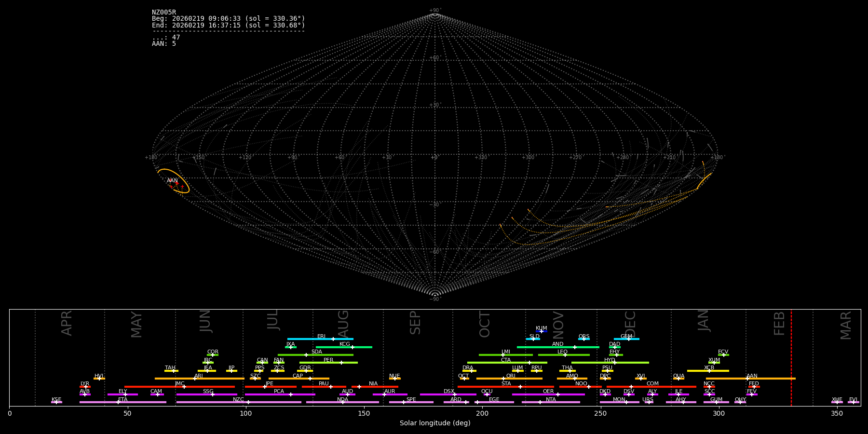The height and width of the screenshot is (434, 868).
Task: Click the red STA shower bar
Action: point(506,387)
